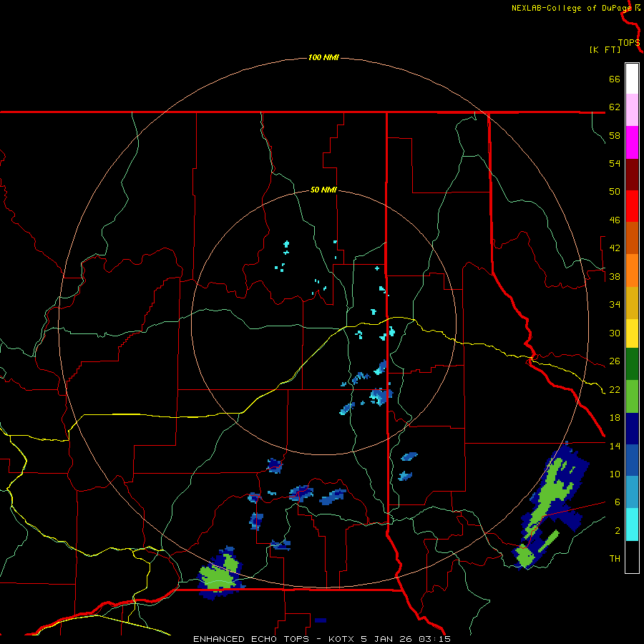Click the 22 legend value
This screenshot has height=644, width=644.
tap(615, 389)
